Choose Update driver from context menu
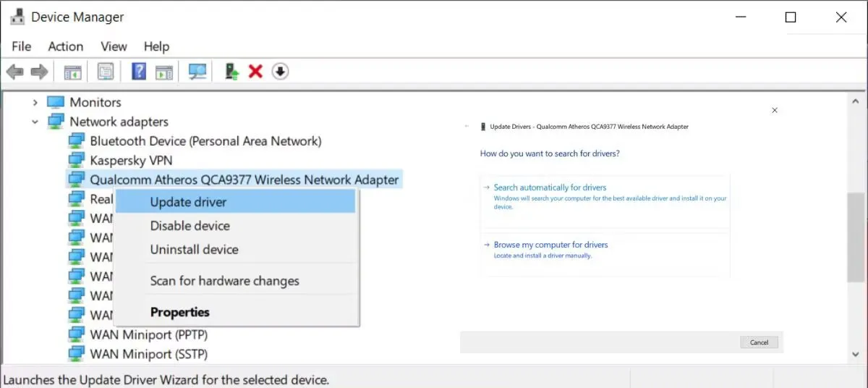 pyautogui.click(x=188, y=202)
